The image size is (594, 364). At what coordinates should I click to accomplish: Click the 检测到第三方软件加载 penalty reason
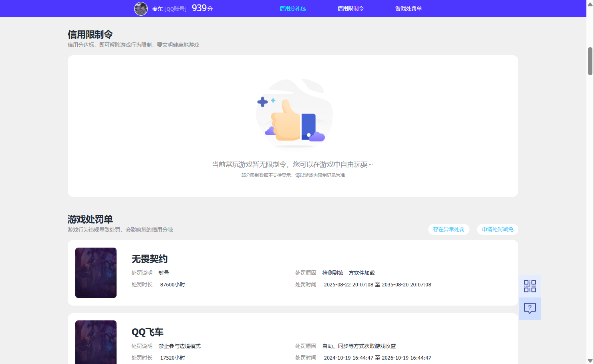(x=348, y=273)
